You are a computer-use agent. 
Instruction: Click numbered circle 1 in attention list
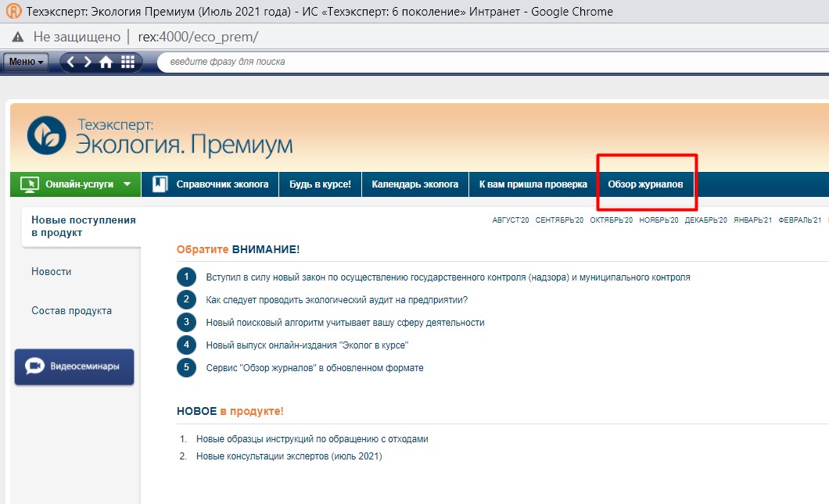click(x=186, y=277)
